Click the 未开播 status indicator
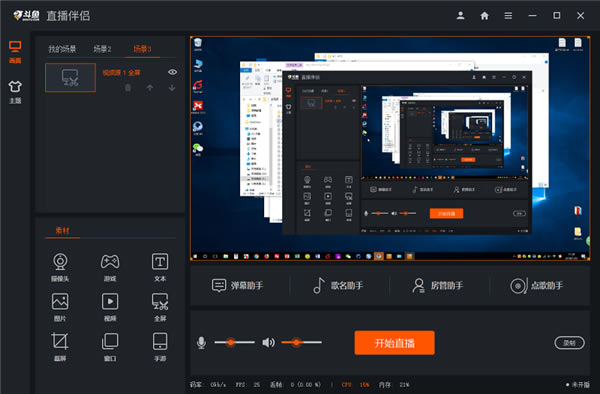600x394 pixels. pyautogui.click(x=578, y=384)
